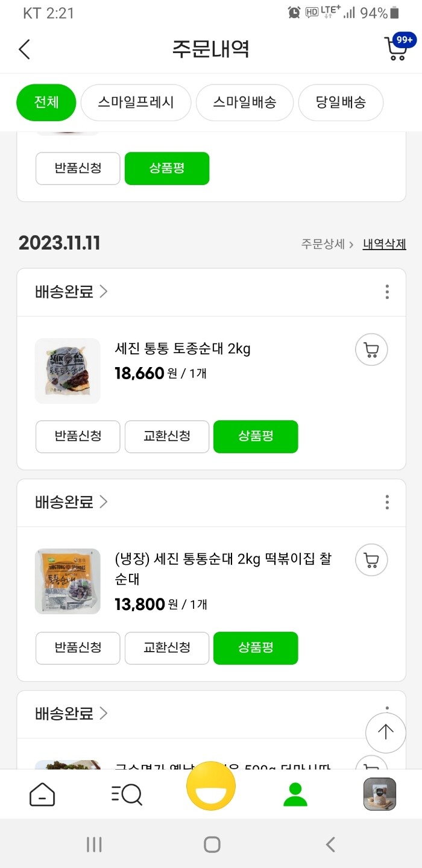Viewport: 422px width, 868px height.
Task: Add 세진 통통 토종순대 to cart
Action: (x=371, y=350)
